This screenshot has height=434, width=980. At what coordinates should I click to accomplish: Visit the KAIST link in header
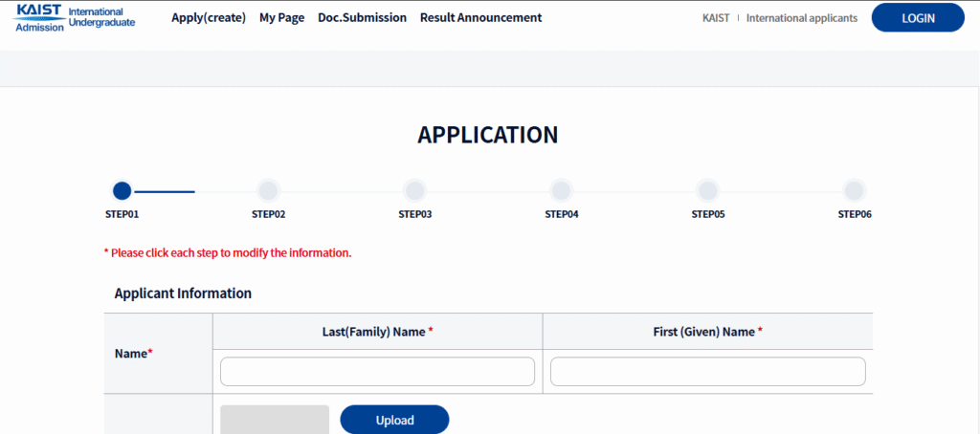tap(716, 17)
